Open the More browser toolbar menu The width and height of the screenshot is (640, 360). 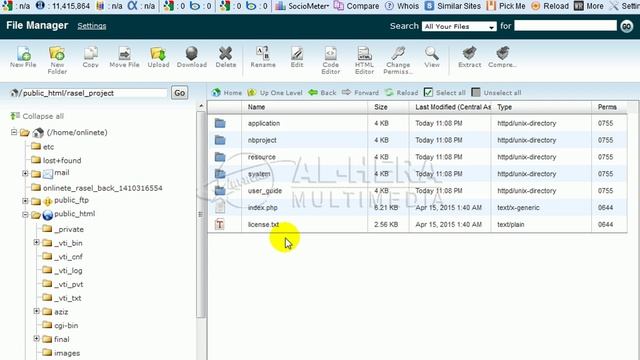click(x=589, y=6)
